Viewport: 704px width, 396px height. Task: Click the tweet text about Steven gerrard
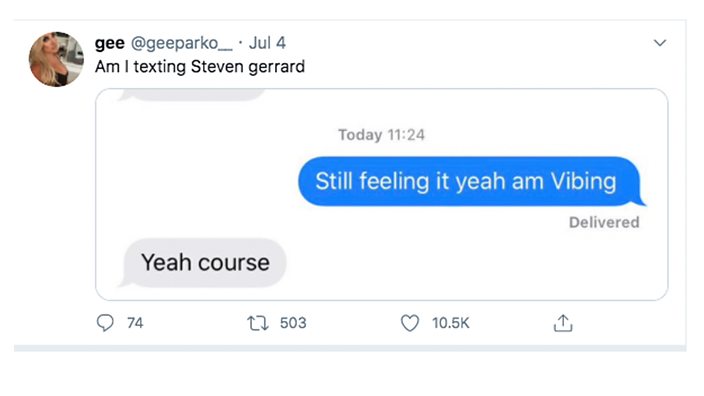point(200,67)
